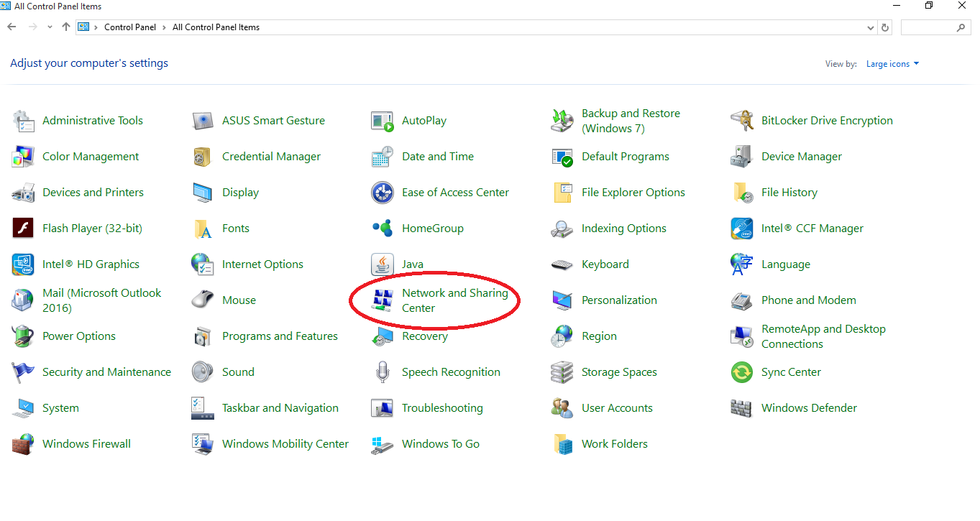980x521 pixels.
Task: Open the Windows To Go link
Action: (441, 444)
